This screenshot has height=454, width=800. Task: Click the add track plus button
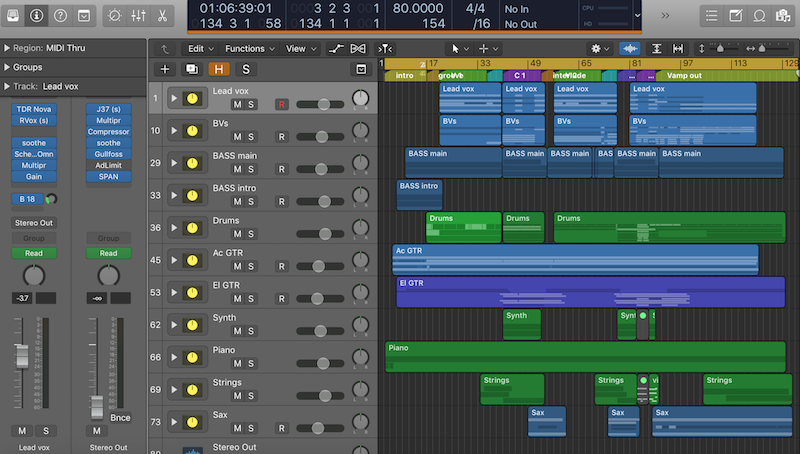coord(165,69)
